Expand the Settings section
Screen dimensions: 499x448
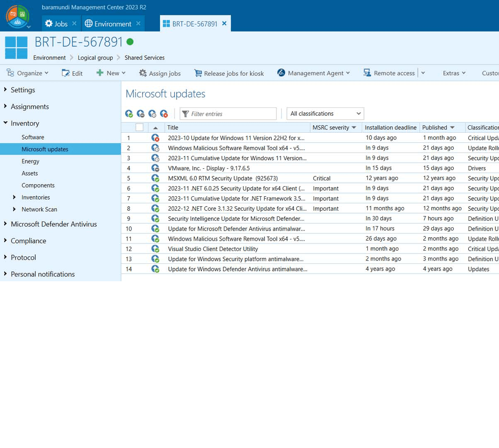coord(5,90)
